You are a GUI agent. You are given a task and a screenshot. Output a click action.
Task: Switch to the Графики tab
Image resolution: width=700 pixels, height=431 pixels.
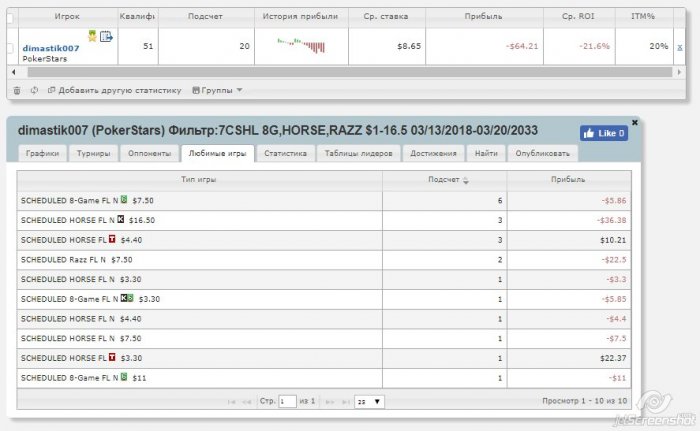tap(42, 153)
